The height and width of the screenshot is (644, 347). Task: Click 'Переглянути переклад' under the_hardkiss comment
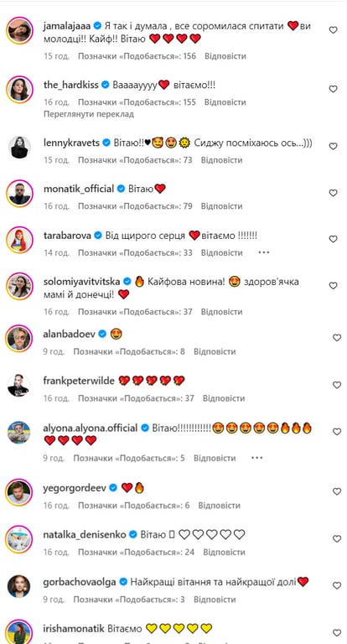point(89,114)
